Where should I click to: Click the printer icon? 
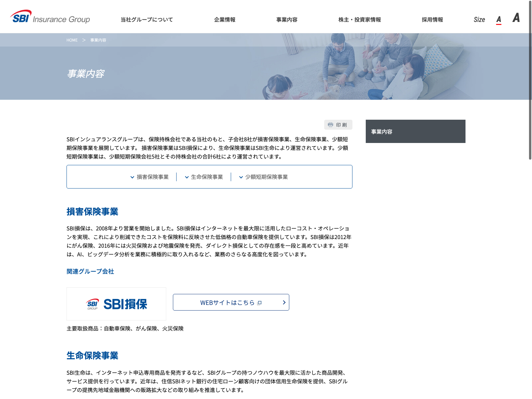tap(331, 125)
